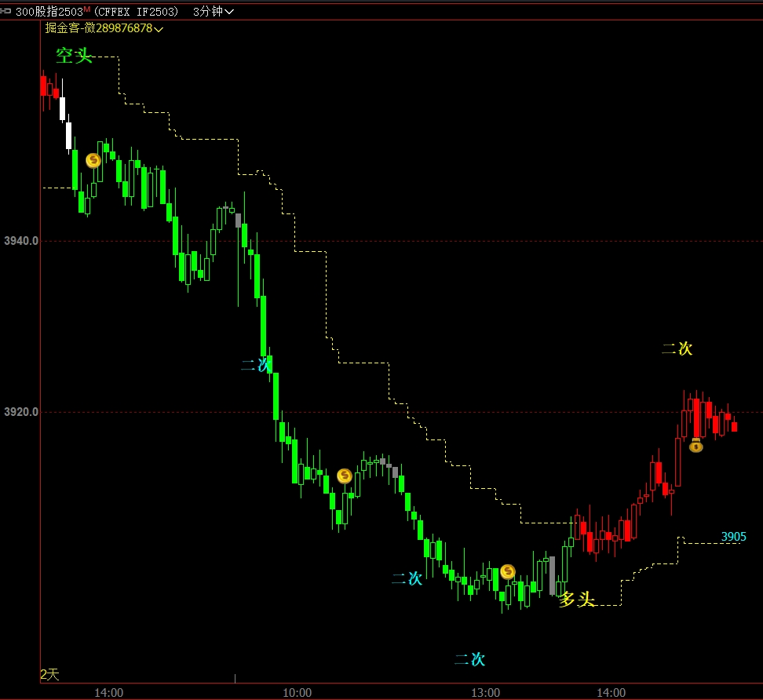Click the 3905 stop line price label
Screen dimensions: 763x700
click(x=733, y=537)
